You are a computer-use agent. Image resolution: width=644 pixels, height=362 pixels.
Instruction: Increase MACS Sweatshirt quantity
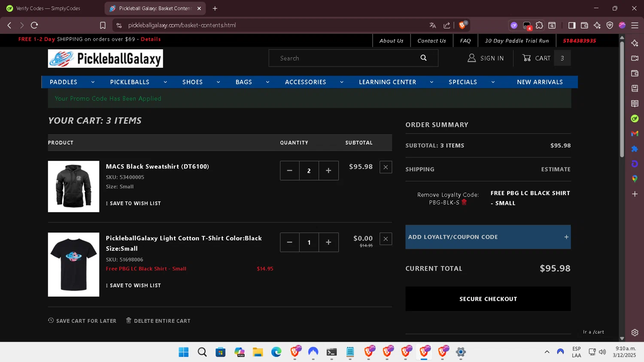328,171
